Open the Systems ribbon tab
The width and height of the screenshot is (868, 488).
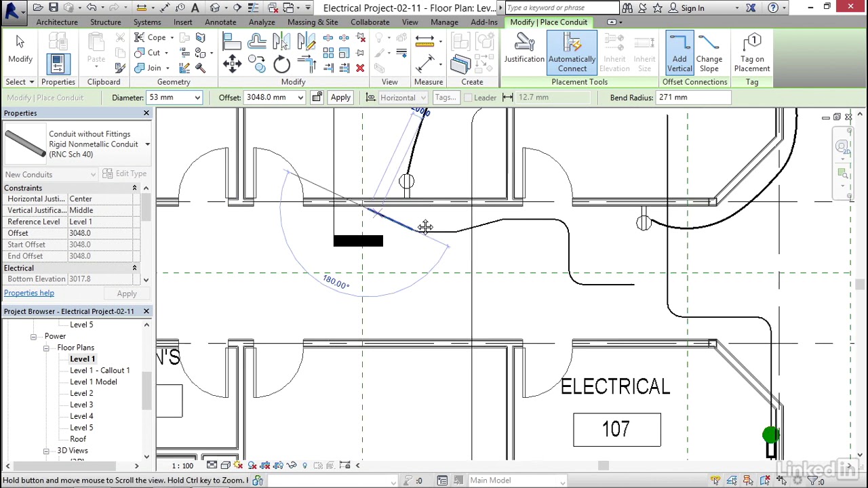click(147, 22)
